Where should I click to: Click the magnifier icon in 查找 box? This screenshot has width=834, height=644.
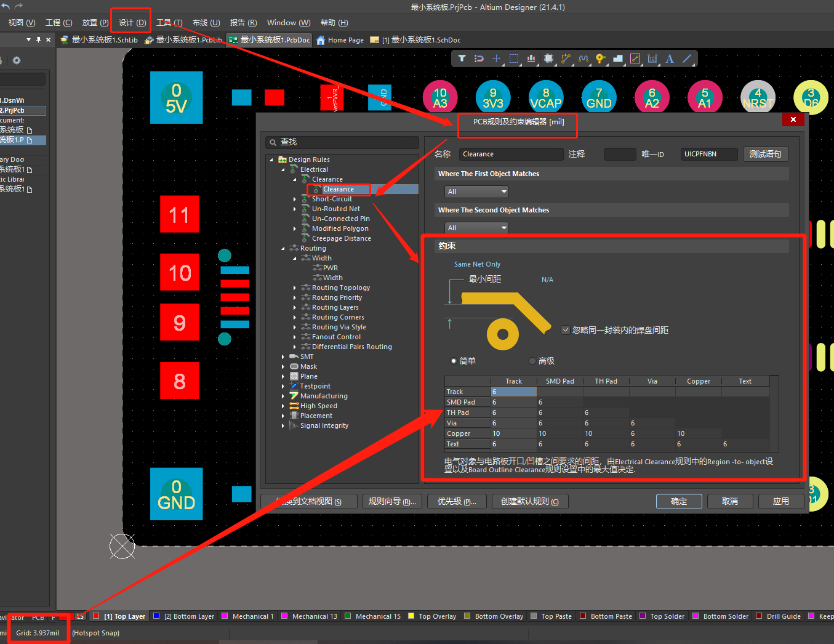pos(273,142)
